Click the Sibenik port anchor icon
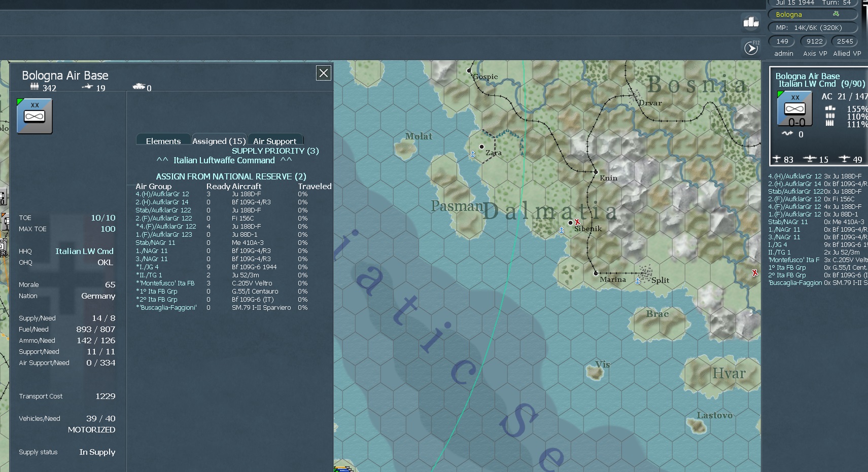This screenshot has width=868, height=472. (x=562, y=230)
